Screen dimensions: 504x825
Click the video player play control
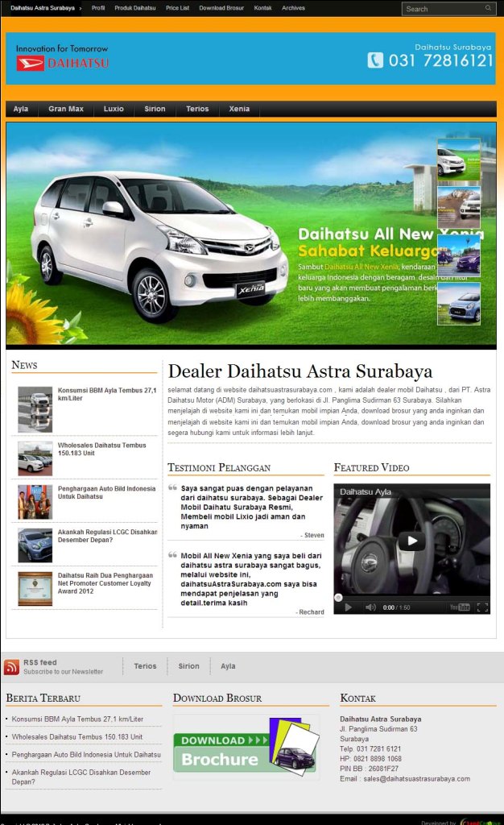coord(349,607)
